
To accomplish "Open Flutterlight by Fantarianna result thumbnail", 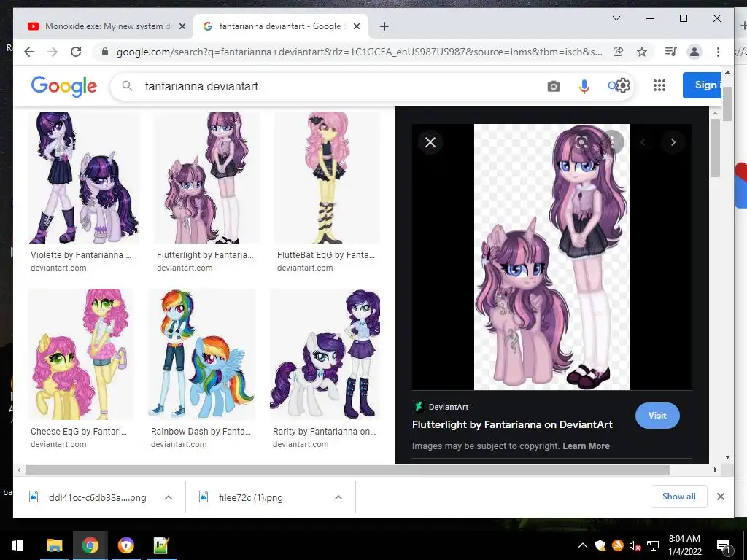I will click(206, 178).
